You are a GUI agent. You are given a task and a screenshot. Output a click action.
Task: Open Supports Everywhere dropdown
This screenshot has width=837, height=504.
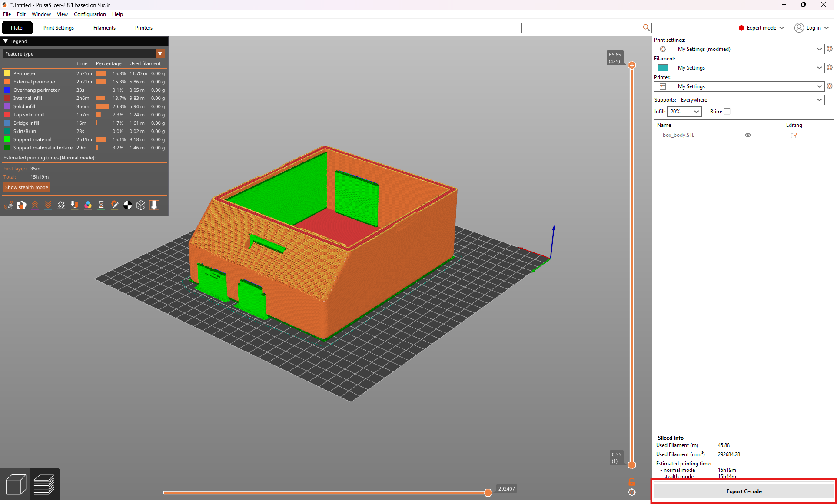[x=751, y=100]
